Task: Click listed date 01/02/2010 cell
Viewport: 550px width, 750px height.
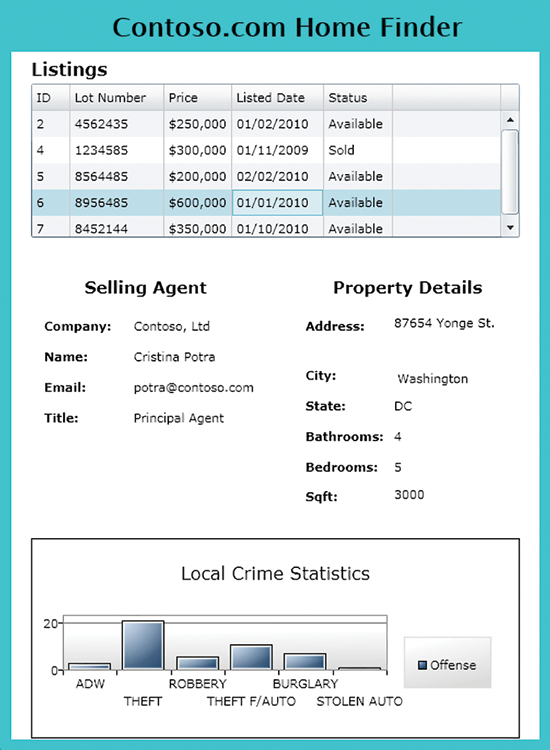Action: (277, 124)
